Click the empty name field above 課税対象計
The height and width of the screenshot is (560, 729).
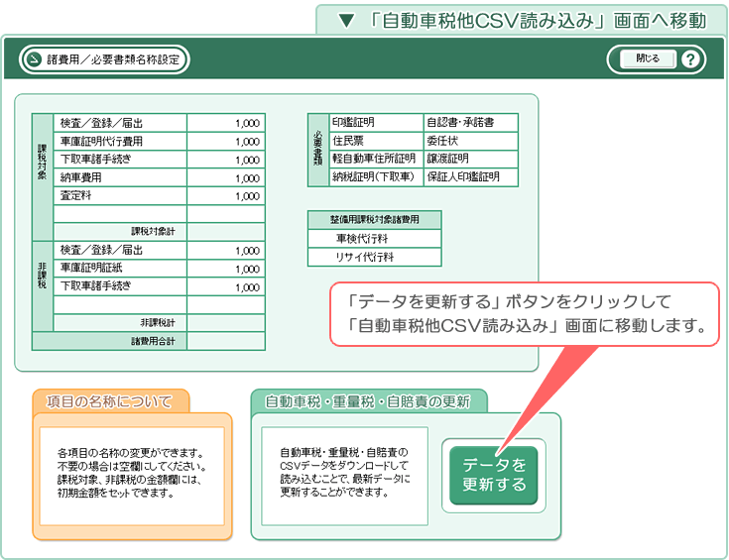pos(120,214)
